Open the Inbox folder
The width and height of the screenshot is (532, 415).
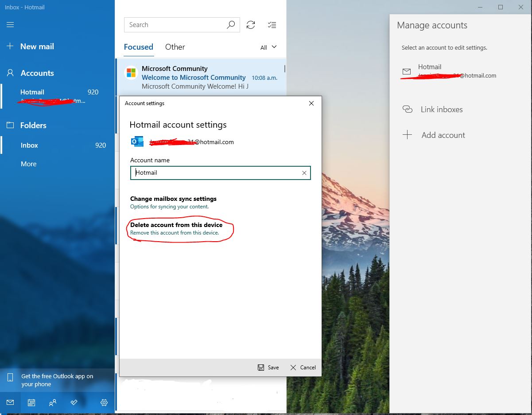(x=58, y=145)
